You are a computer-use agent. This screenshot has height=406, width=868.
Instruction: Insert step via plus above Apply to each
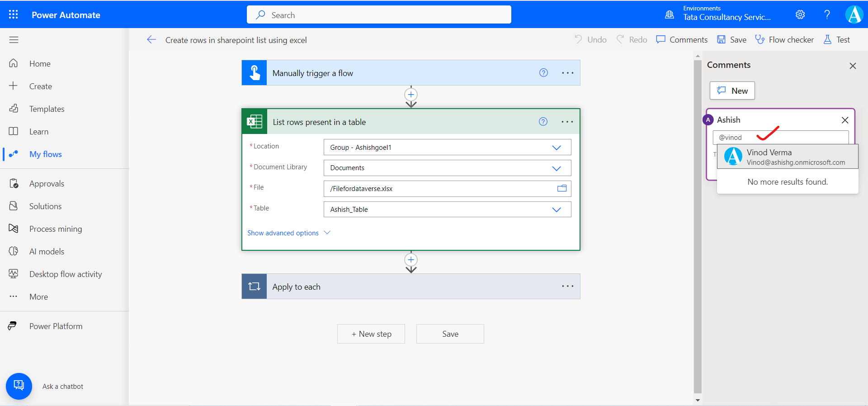tap(410, 260)
